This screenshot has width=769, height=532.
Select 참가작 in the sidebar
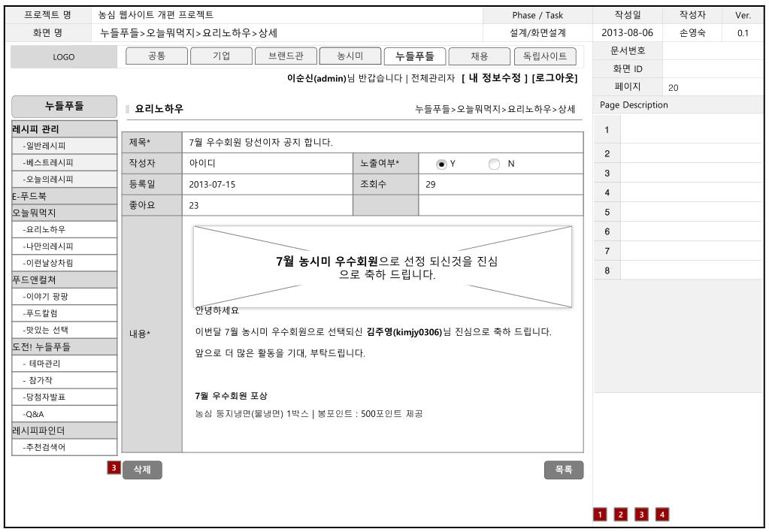pyautogui.click(x=64, y=380)
